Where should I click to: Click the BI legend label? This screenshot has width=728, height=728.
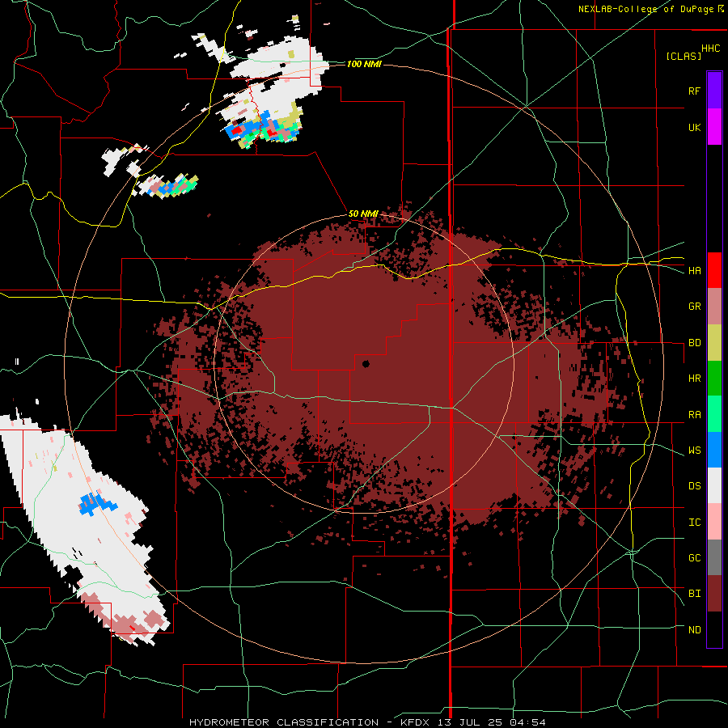pos(694,594)
